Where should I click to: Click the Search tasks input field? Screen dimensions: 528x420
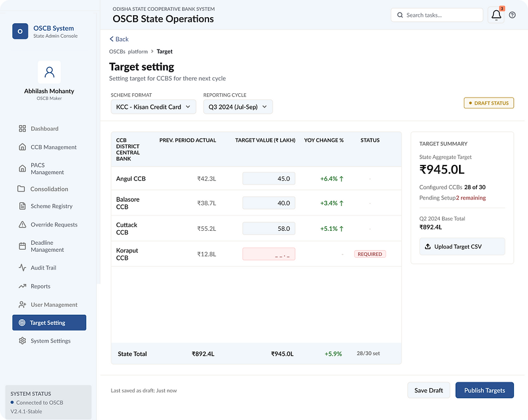pos(437,15)
